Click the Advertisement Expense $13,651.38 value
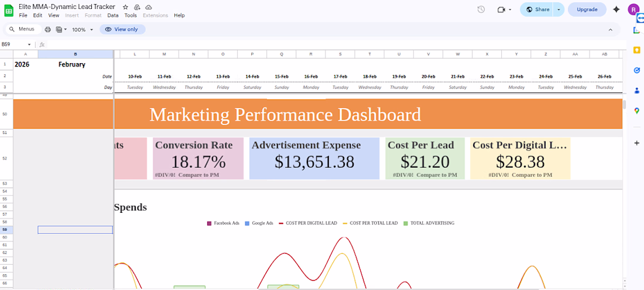 [314, 162]
